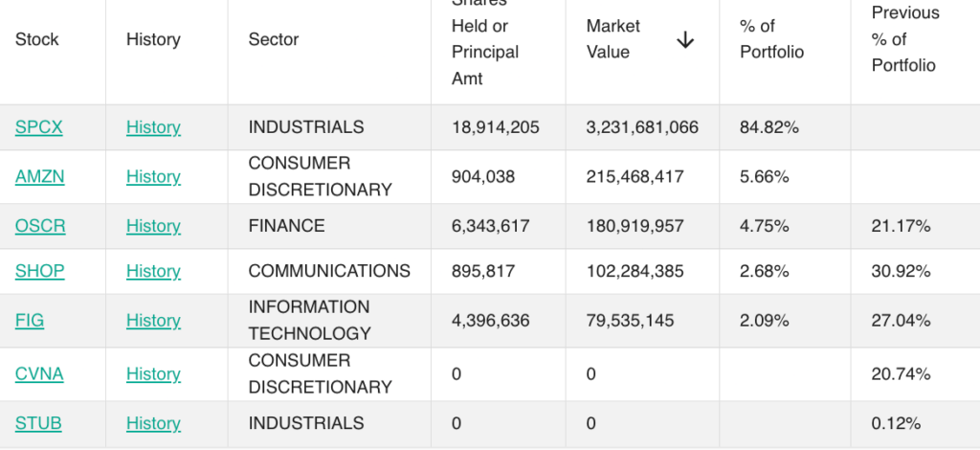Select market value 102,284,385
Viewport: 980px width, 450px height.
click(x=635, y=271)
